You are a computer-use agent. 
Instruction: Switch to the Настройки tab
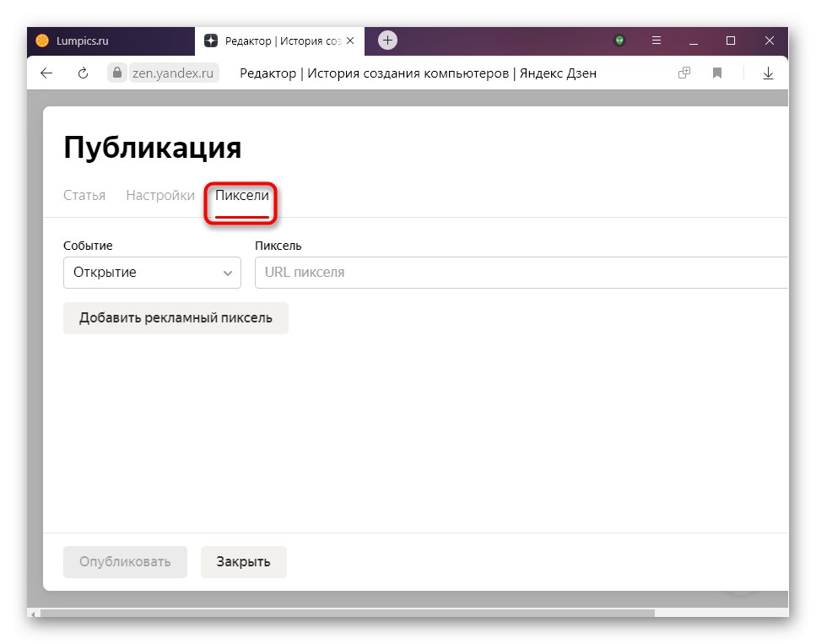pyautogui.click(x=159, y=194)
